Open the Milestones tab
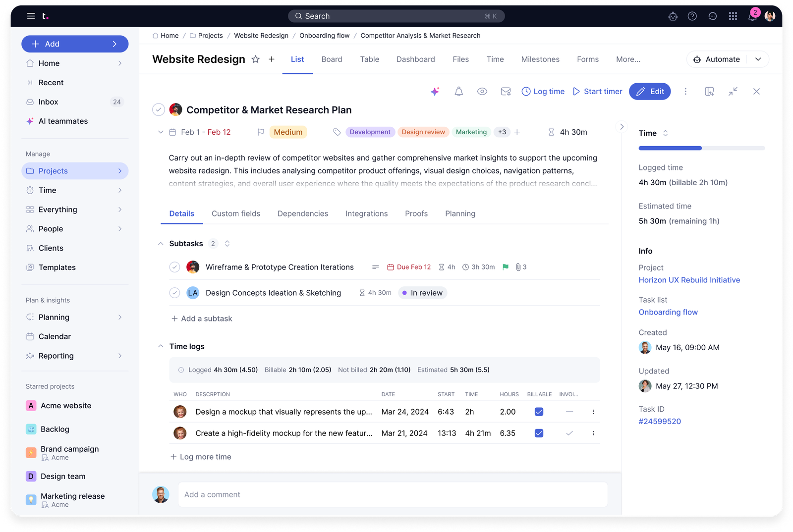The image size is (793, 532). pyautogui.click(x=540, y=59)
